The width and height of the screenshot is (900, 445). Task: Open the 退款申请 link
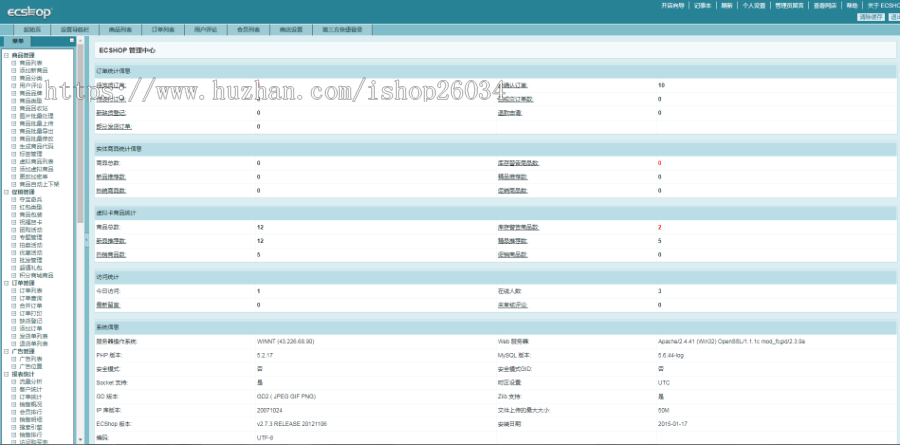pyautogui.click(x=510, y=113)
